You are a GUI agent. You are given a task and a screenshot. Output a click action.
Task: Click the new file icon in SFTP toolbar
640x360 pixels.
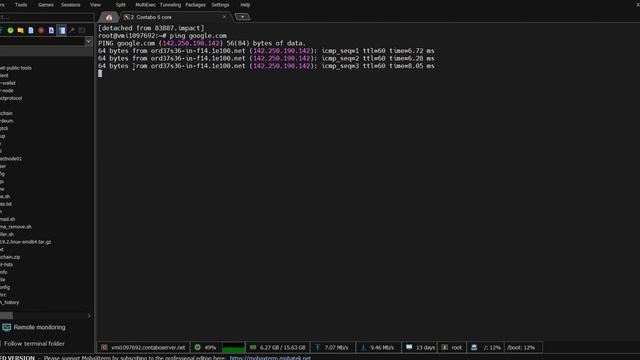point(31,30)
